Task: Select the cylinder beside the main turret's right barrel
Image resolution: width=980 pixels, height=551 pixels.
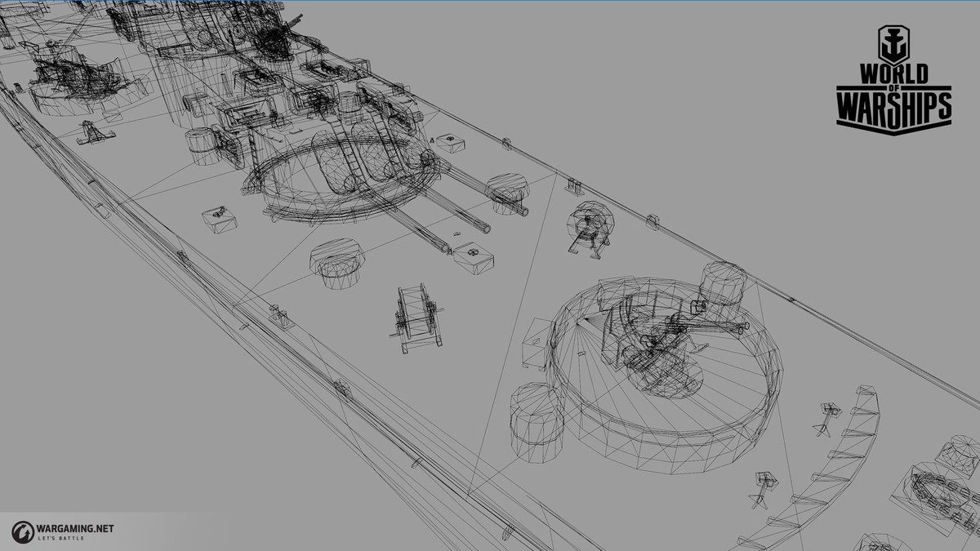Action: 506,193
